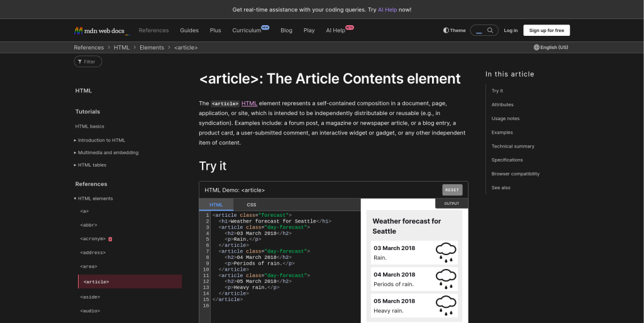The image size is (644, 323).
Task: Open the Curriculum page
Action: 247,30
